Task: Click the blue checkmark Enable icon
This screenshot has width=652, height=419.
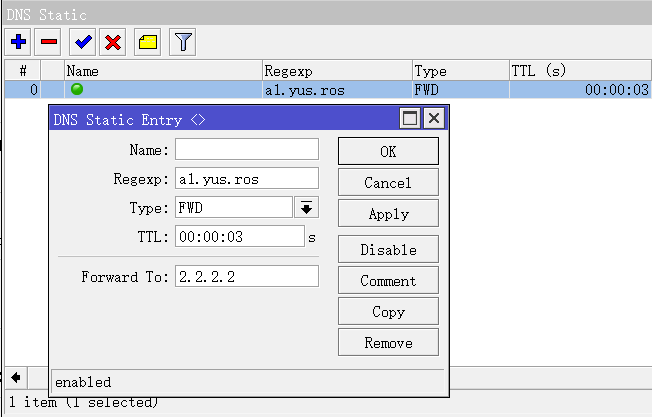Action: [x=83, y=42]
